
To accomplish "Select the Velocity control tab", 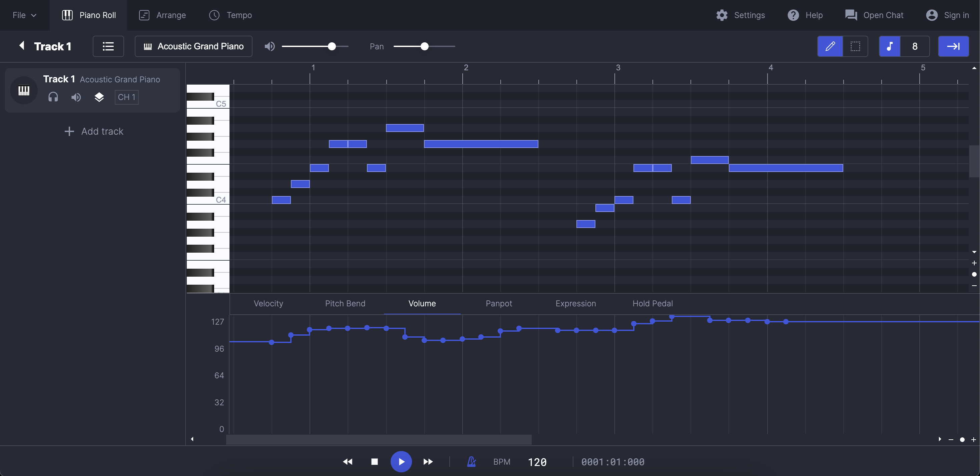I will 268,303.
